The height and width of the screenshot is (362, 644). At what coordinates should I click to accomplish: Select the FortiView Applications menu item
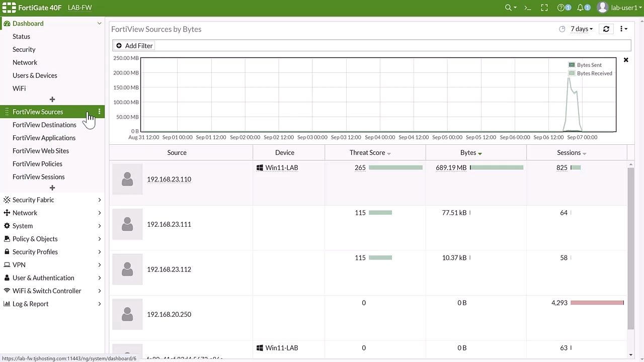point(44,138)
